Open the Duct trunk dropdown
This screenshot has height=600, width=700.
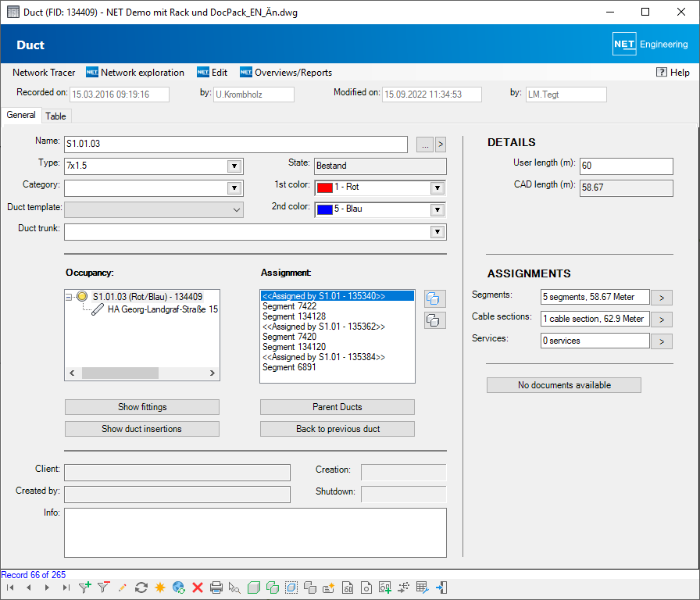click(437, 232)
